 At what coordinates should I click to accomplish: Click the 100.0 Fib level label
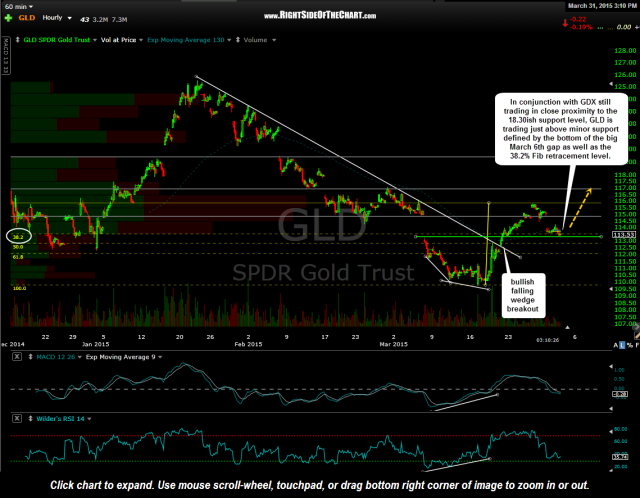pos(19,288)
